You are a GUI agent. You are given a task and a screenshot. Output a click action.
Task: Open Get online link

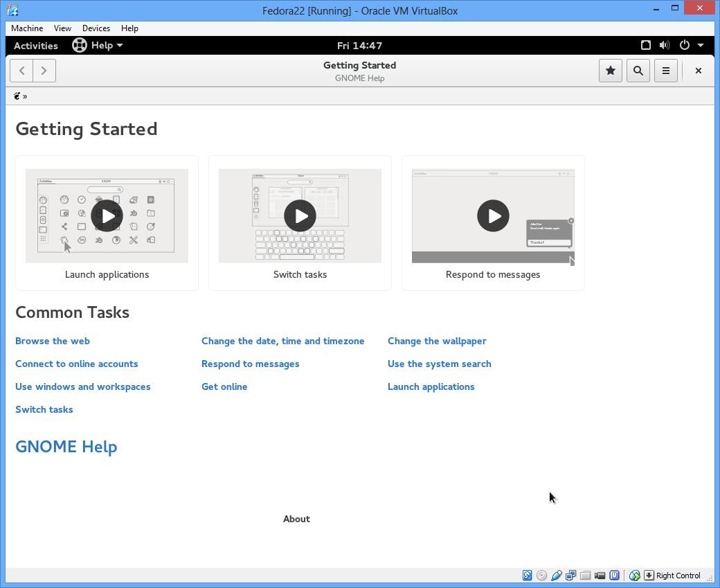point(224,386)
